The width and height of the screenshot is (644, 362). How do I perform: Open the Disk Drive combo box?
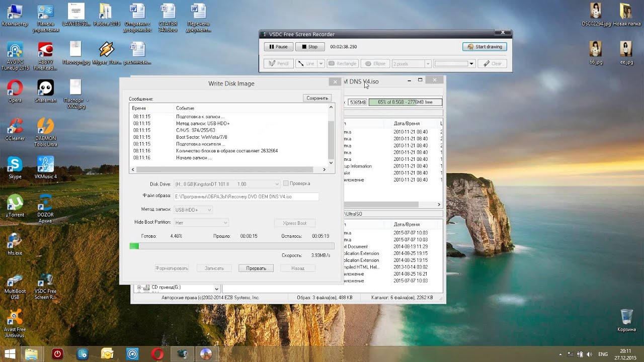coord(227,184)
